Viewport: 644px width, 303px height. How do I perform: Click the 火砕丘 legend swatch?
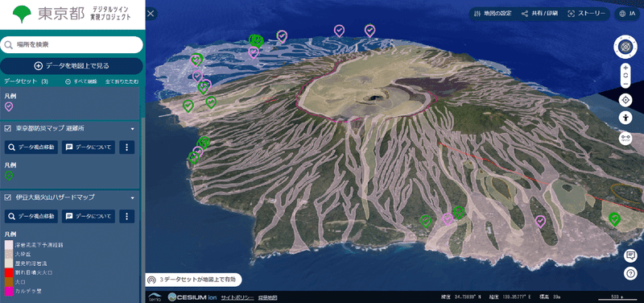click(x=9, y=255)
